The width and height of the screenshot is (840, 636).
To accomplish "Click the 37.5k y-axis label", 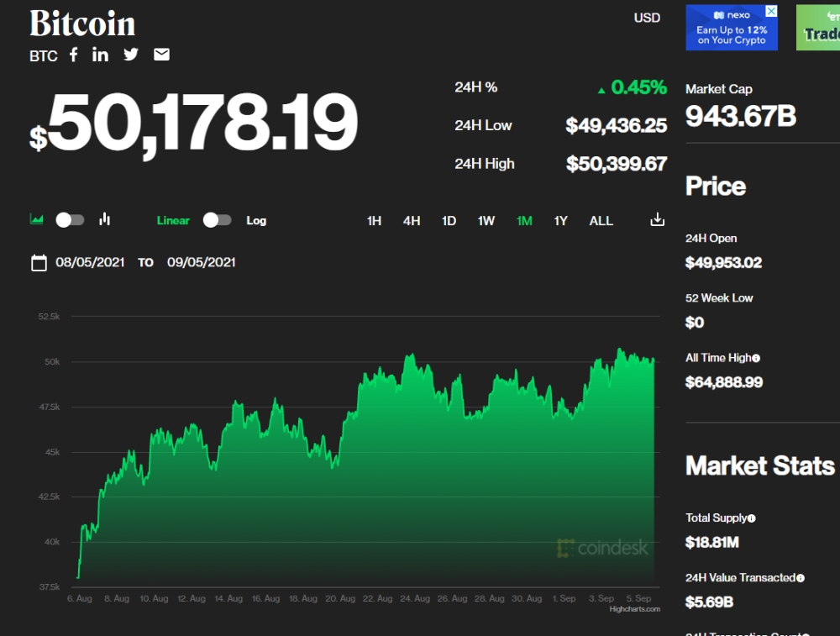I will tap(50, 587).
